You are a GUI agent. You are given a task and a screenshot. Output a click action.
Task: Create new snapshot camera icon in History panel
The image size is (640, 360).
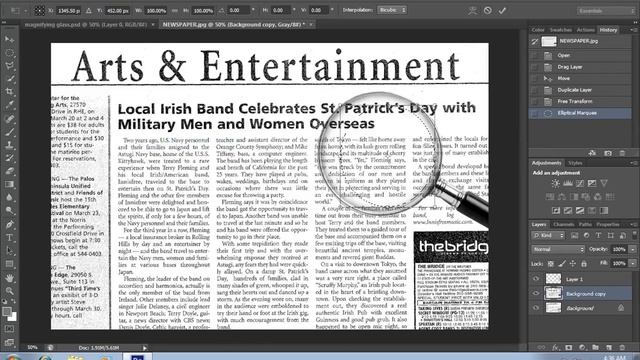pos(608,153)
